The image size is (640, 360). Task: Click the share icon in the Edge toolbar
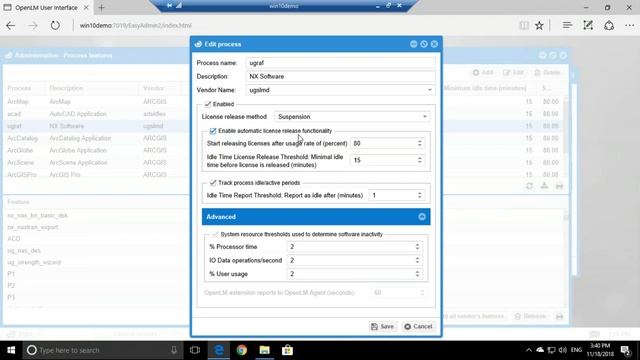click(609, 25)
